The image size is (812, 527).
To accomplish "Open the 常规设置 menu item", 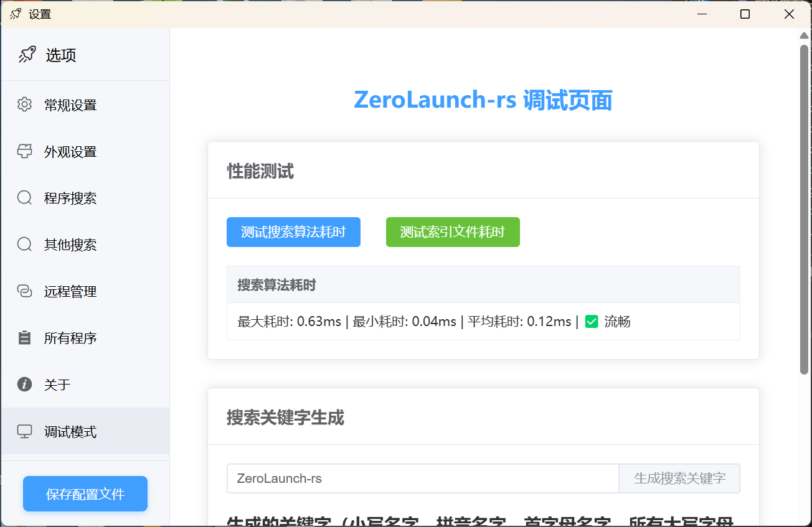I will [70, 105].
